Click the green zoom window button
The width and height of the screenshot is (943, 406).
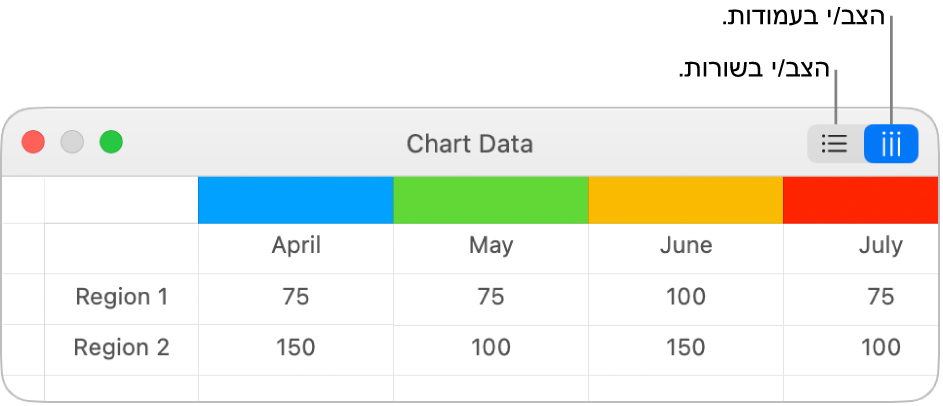click(x=111, y=142)
